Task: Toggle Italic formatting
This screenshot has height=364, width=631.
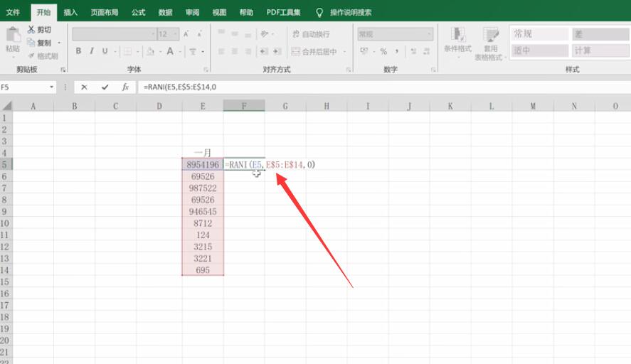Action: [x=92, y=51]
